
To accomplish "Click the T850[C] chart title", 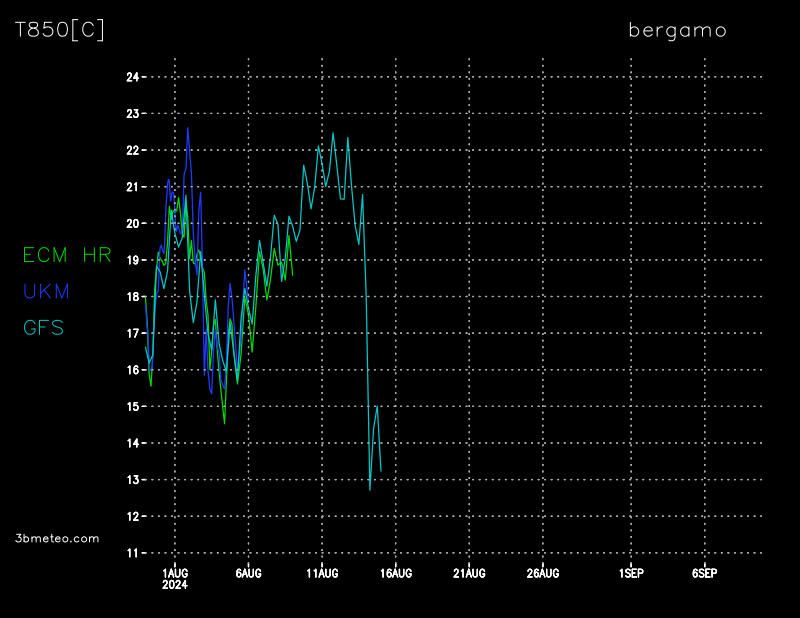I will 60,30.
